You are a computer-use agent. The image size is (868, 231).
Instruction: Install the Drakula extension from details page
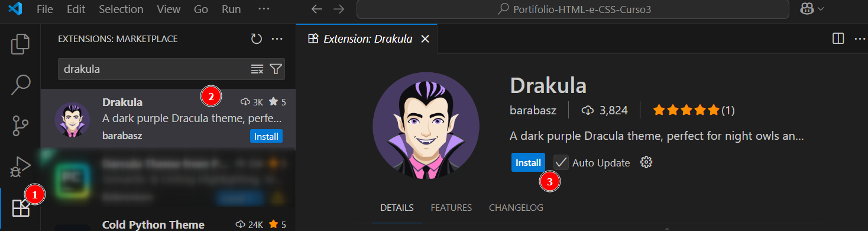coord(528,162)
